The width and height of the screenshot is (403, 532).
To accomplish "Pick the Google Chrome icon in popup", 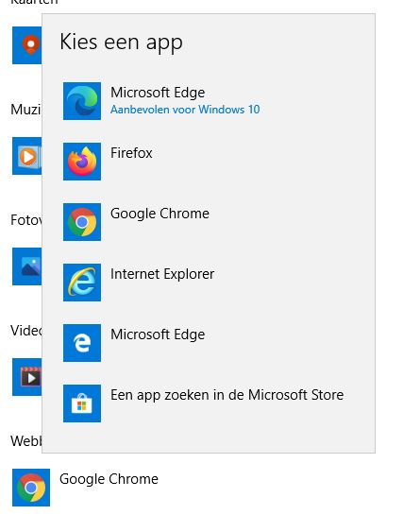I will [x=82, y=221].
